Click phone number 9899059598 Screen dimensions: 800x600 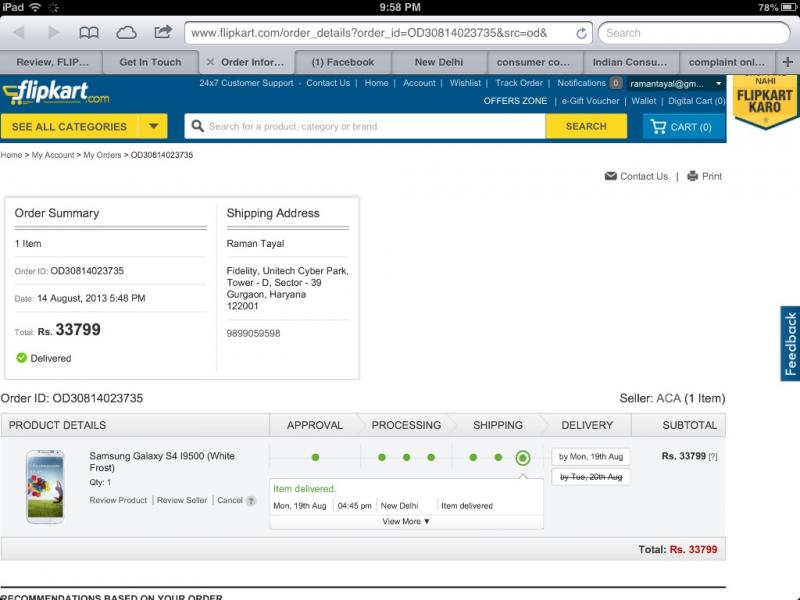[253, 333]
